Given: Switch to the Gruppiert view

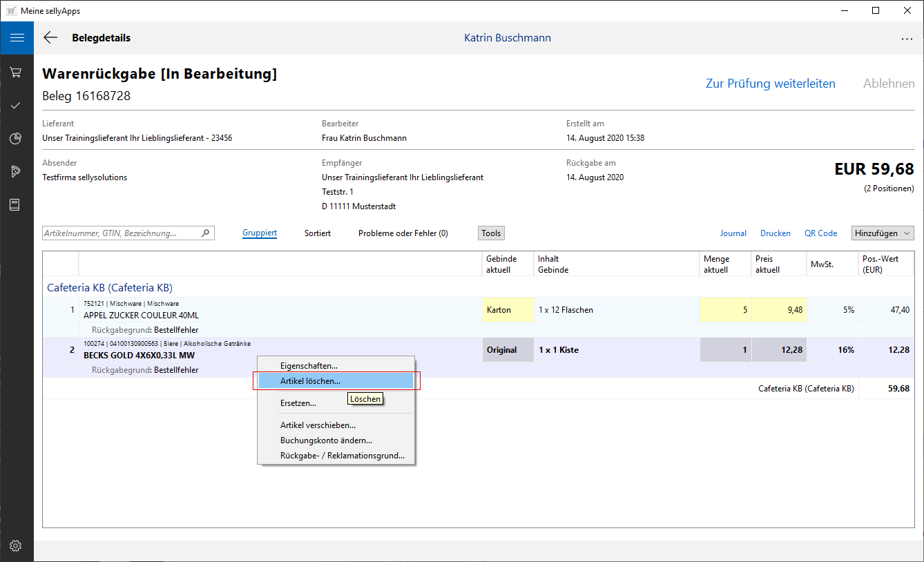Looking at the screenshot, I should point(260,233).
